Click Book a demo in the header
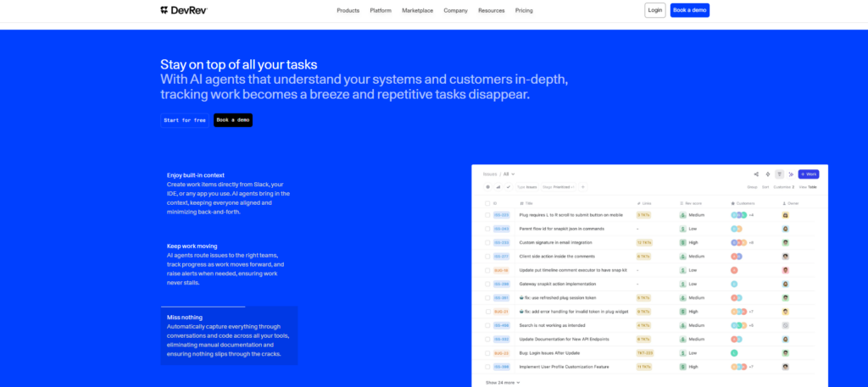 click(690, 10)
